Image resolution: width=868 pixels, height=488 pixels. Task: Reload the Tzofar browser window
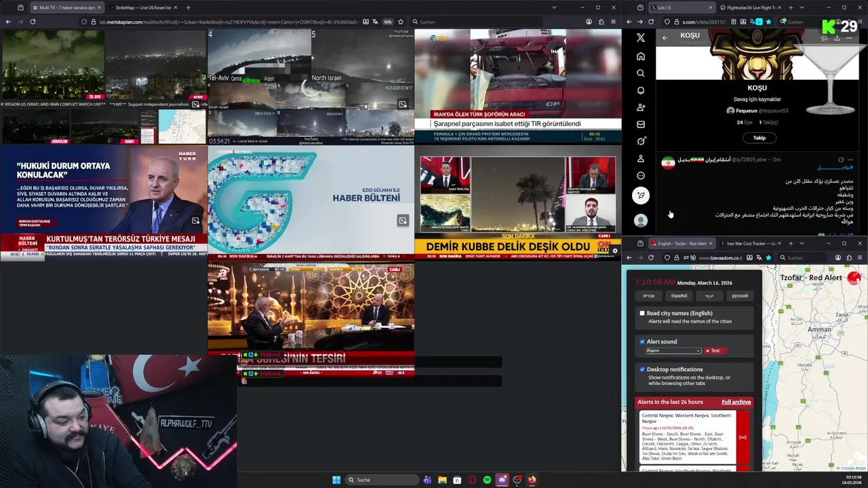pos(651,258)
